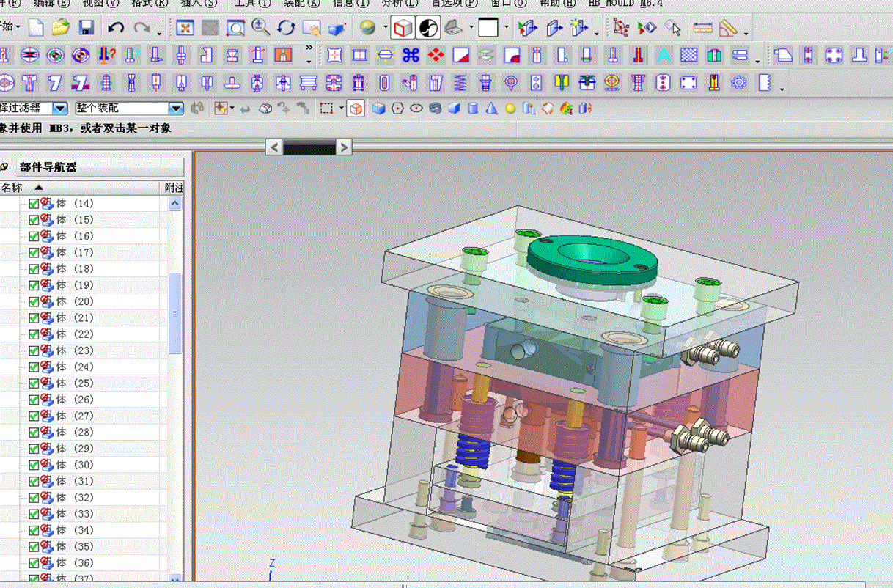Select the pan hand tool
Screen dimensions: 893x588
pyautogui.click(x=312, y=28)
